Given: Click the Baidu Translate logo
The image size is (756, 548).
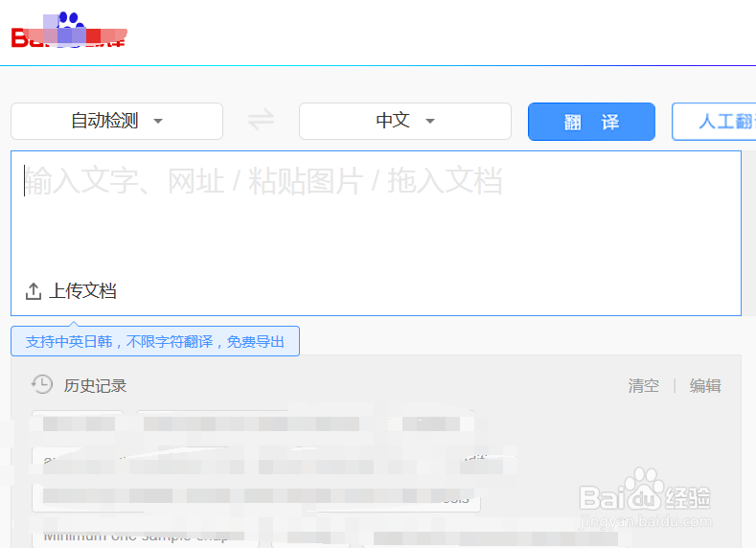Looking at the screenshot, I should point(69,31).
